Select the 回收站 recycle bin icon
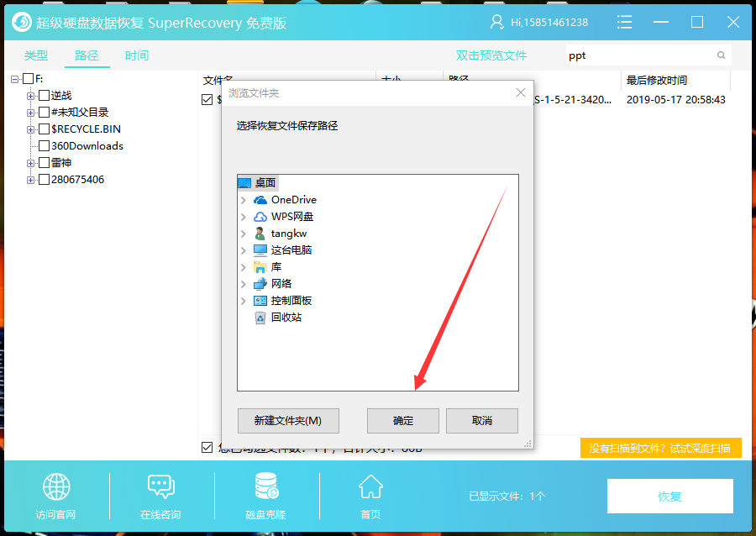 pos(260,318)
